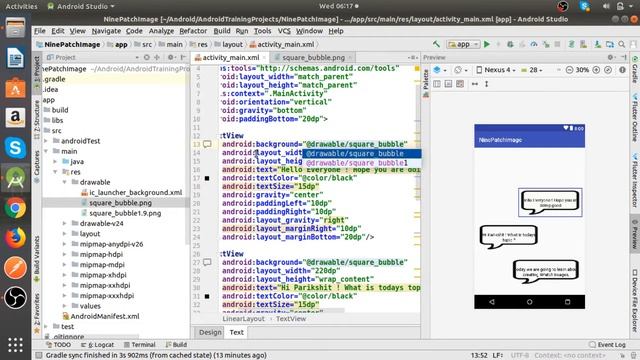Switch to square_bubble.png editor tab
Viewport: 640px width, 360px height.
[313, 58]
